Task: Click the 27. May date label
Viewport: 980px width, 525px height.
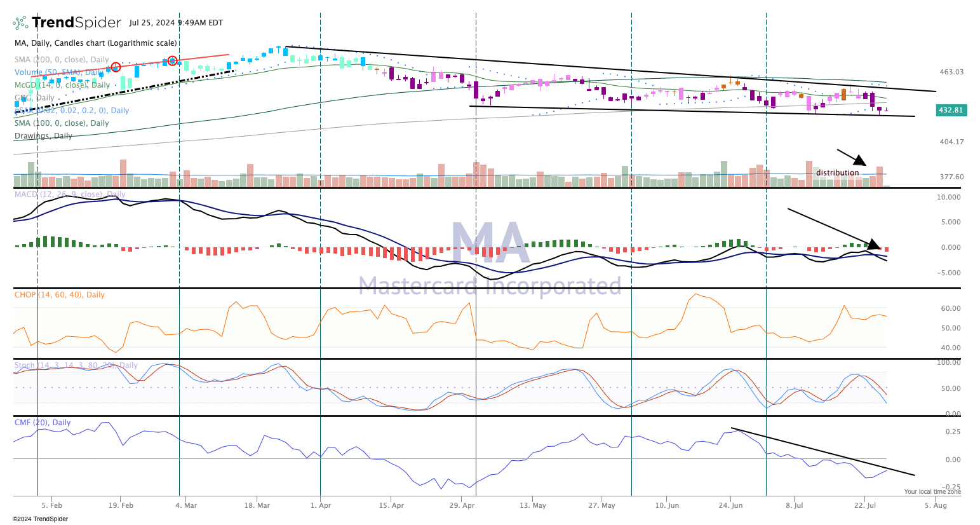Action: [601, 506]
